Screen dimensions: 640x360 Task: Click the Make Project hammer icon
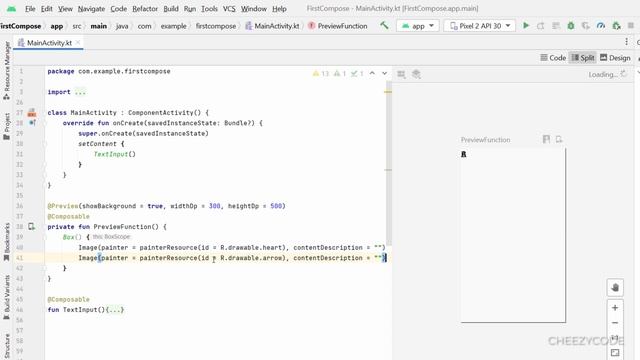[384, 25]
